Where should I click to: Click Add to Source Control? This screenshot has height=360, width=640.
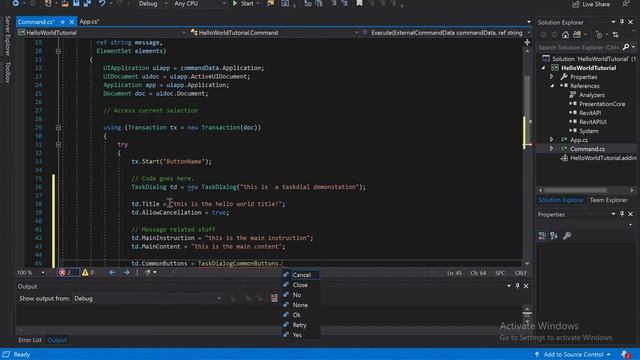point(573,354)
